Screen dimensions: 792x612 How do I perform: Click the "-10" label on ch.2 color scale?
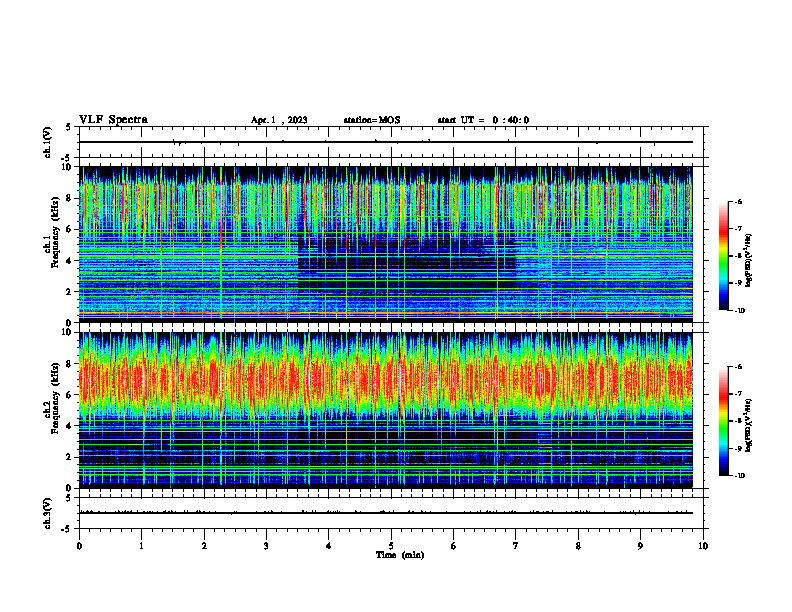tap(739, 476)
